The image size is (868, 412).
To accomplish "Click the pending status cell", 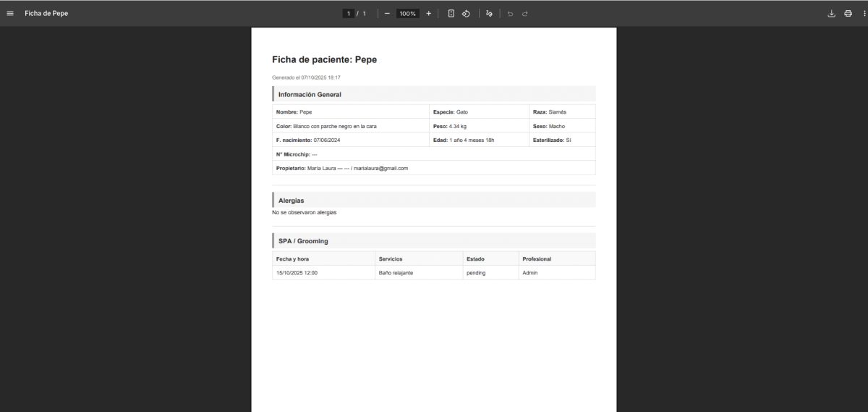I will coord(476,273).
